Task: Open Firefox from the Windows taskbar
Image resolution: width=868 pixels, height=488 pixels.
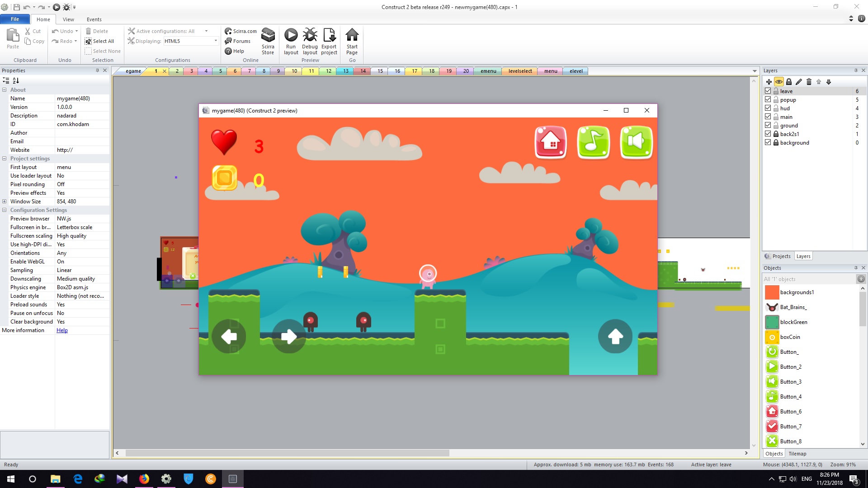Action: (x=144, y=479)
